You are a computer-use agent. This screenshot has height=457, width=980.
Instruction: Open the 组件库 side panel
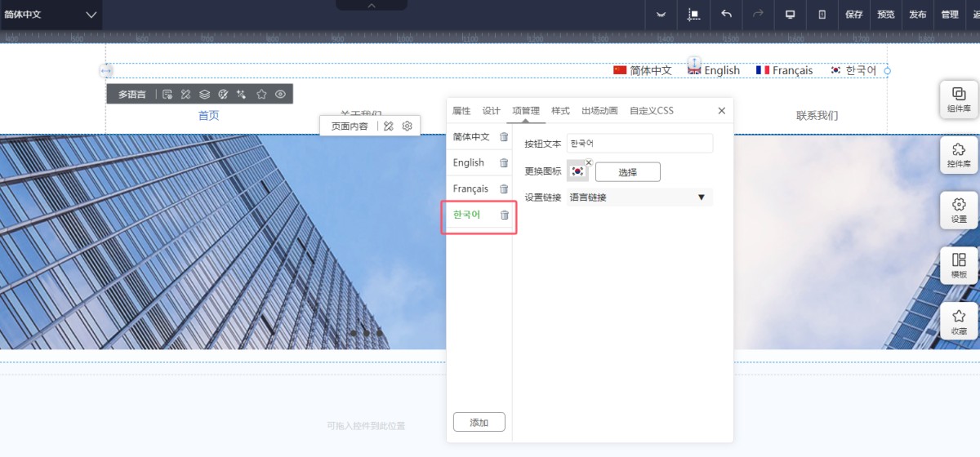[x=959, y=100]
